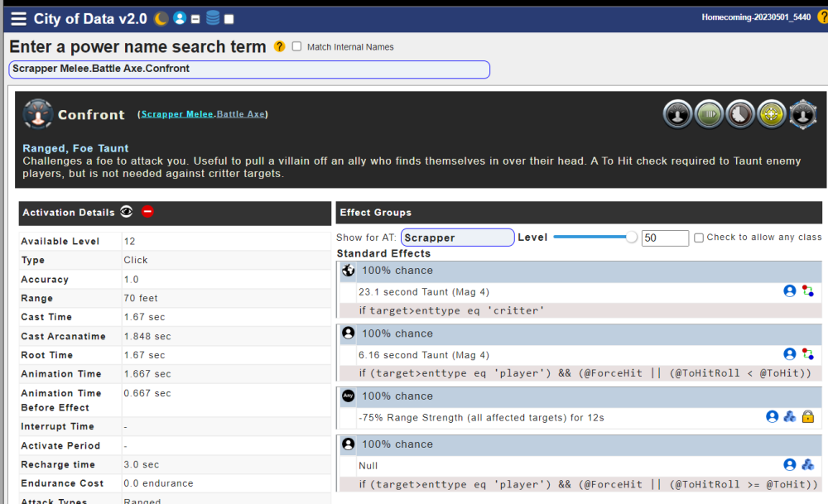Toggle the eye icon in Activation Details
This screenshot has width=828, height=504.
click(x=127, y=212)
